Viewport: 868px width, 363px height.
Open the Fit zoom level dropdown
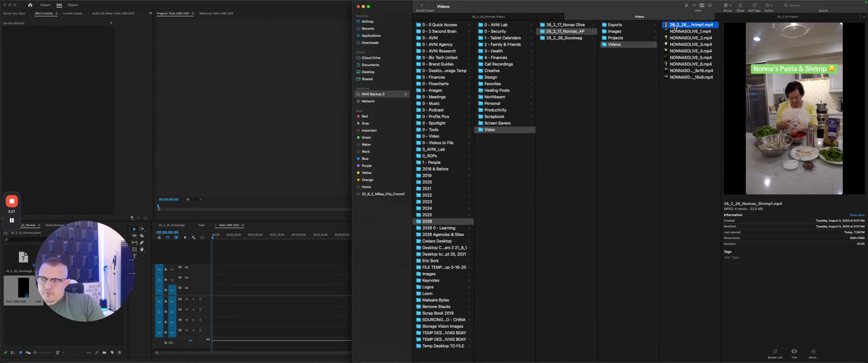194,199
